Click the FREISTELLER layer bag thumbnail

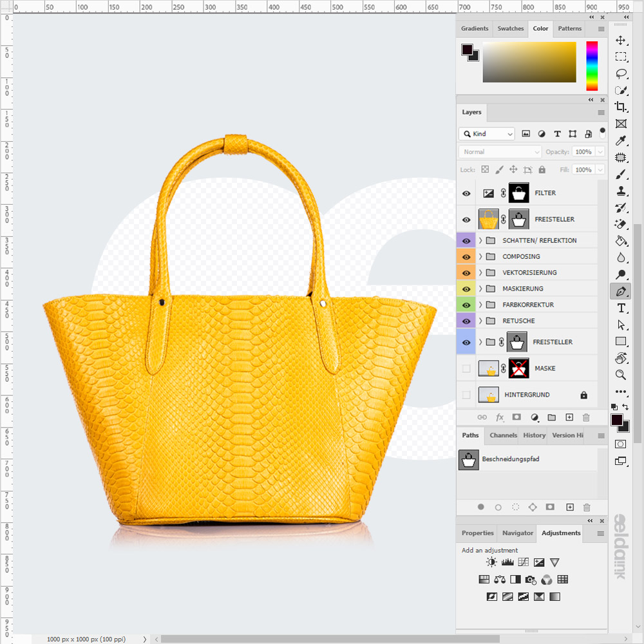click(488, 220)
